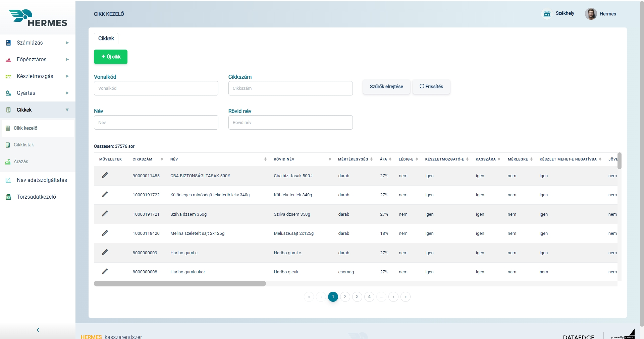Collapse the Cikkek menu chevron

67,110
